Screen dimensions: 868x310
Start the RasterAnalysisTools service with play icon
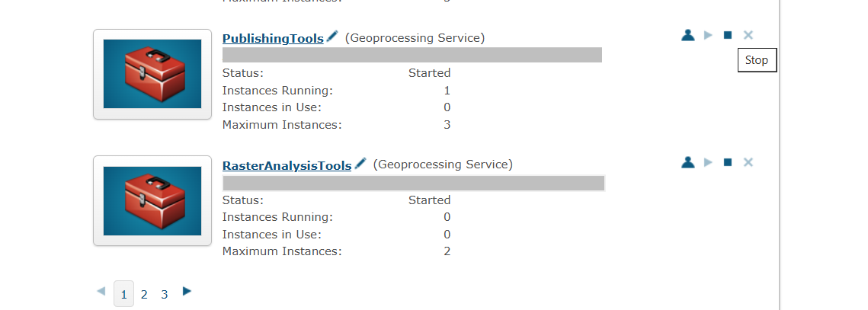(708, 162)
